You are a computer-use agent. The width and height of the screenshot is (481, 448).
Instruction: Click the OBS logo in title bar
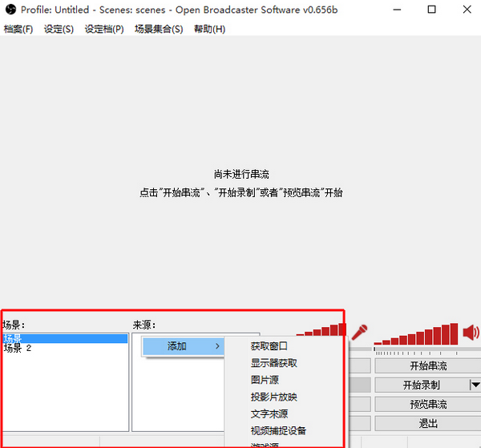10,10
